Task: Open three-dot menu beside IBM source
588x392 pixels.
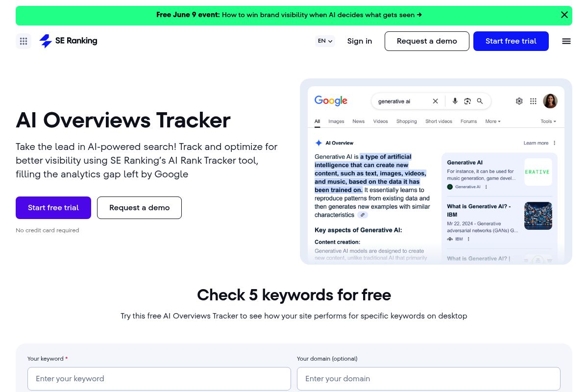Action: click(468, 239)
